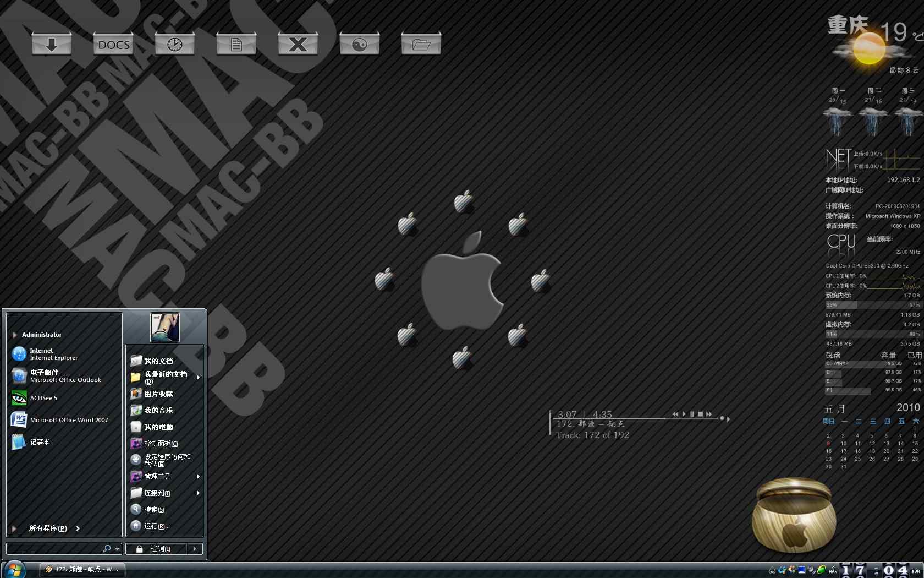
Task: Click the Windows Start orb
Action: point(14,569)
